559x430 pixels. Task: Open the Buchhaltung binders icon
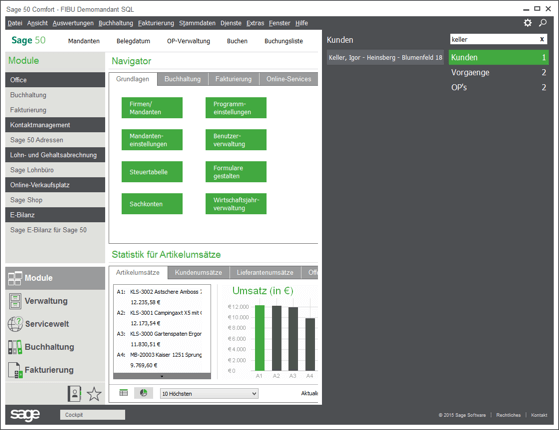pyautogui.click(x=15, y=347)
